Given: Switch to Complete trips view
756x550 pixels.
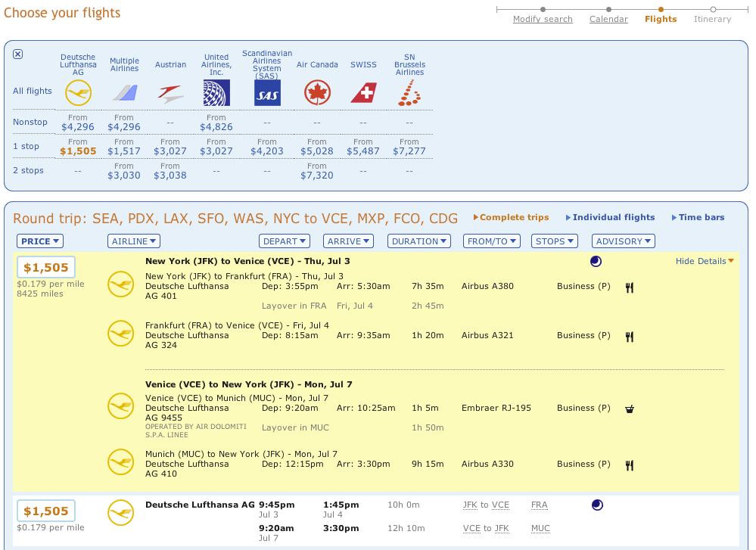Looking at the screenshot, I should point(511,217).
